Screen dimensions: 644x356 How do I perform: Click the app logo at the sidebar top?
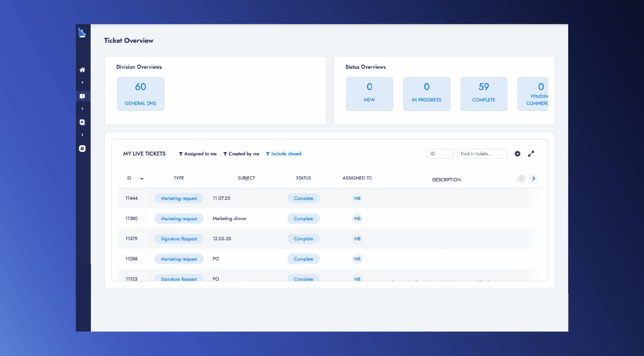[83, 33]
